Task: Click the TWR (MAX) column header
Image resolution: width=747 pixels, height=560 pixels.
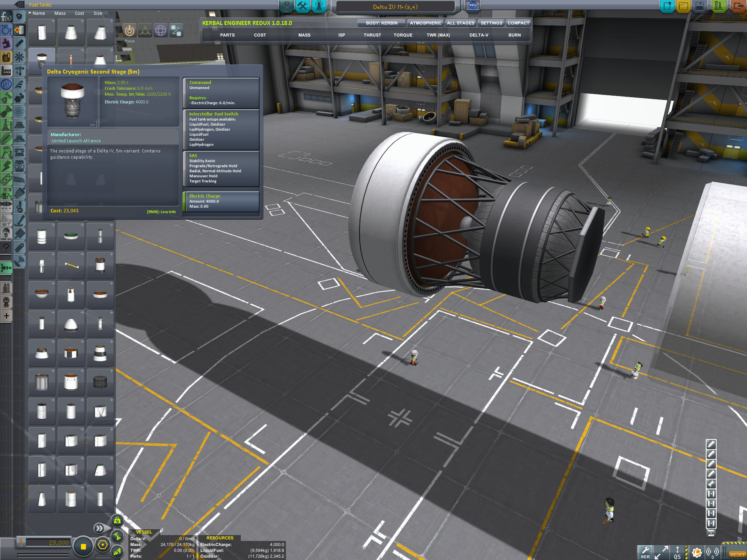Action: [x=438, y=35]
